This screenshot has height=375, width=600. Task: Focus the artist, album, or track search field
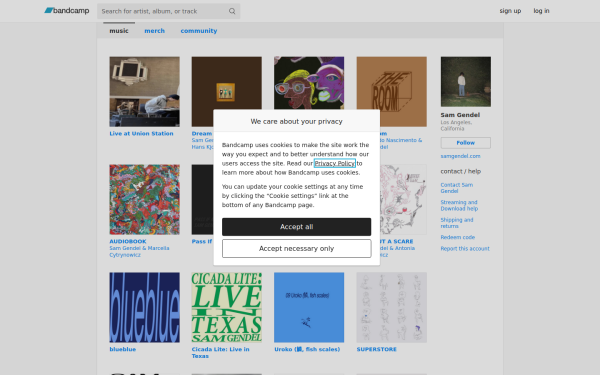click(168, 11)
